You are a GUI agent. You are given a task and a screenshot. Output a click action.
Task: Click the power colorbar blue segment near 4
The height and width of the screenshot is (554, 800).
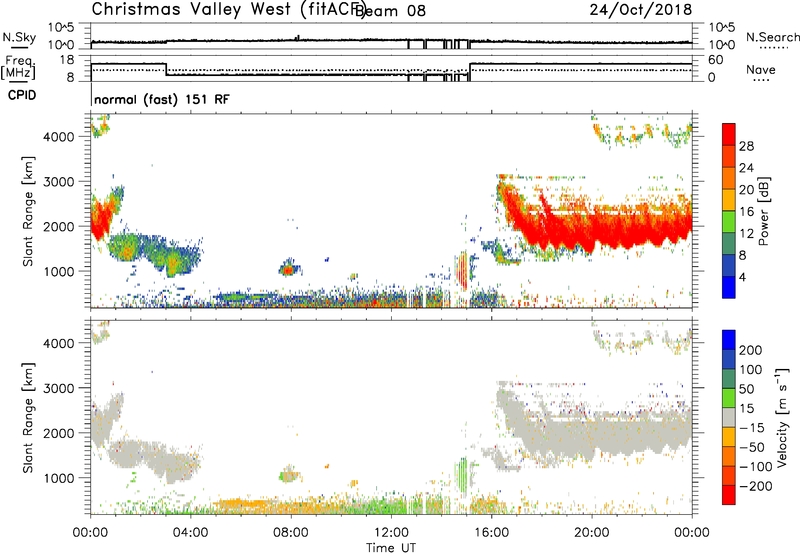[x=729, y=287]
